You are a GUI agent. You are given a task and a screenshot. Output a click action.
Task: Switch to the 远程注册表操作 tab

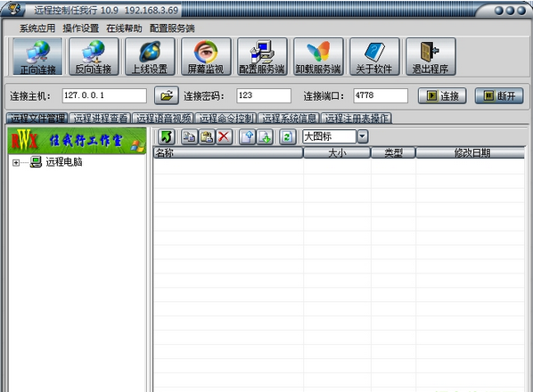tap(357, 118)
